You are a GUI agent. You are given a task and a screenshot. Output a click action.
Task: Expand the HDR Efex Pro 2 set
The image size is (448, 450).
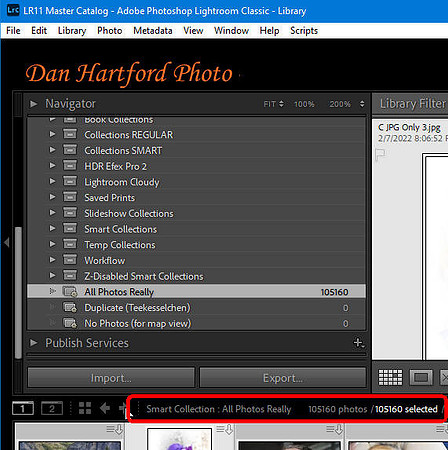52,165
